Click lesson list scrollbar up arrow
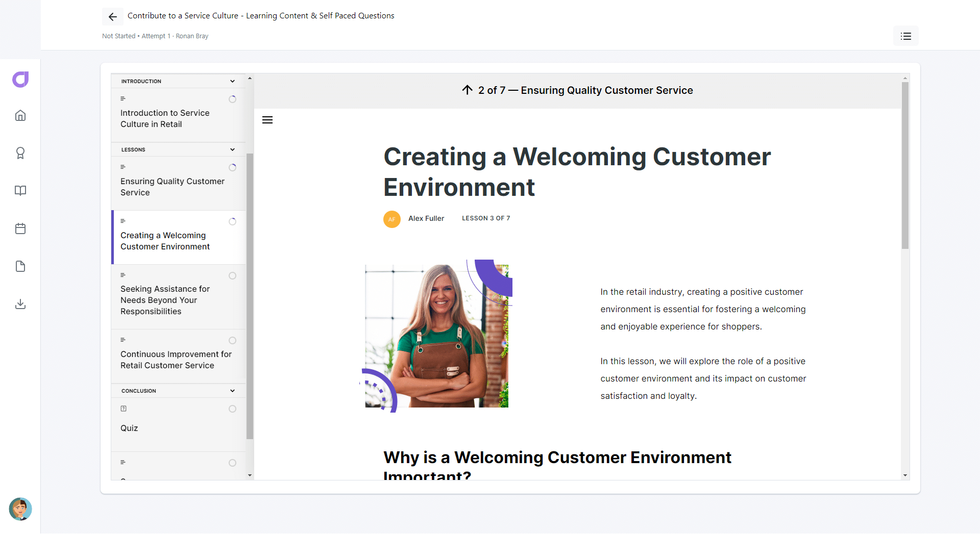 250,78
